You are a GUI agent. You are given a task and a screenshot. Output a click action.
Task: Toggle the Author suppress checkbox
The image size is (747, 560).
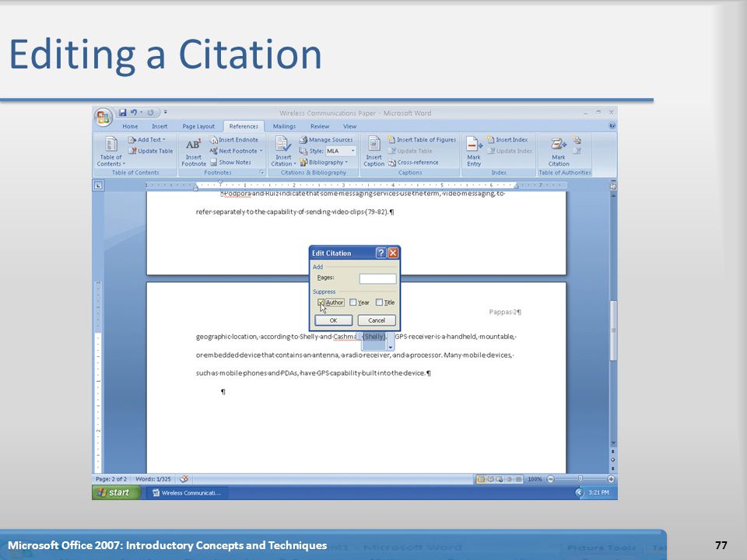point(321,303)
